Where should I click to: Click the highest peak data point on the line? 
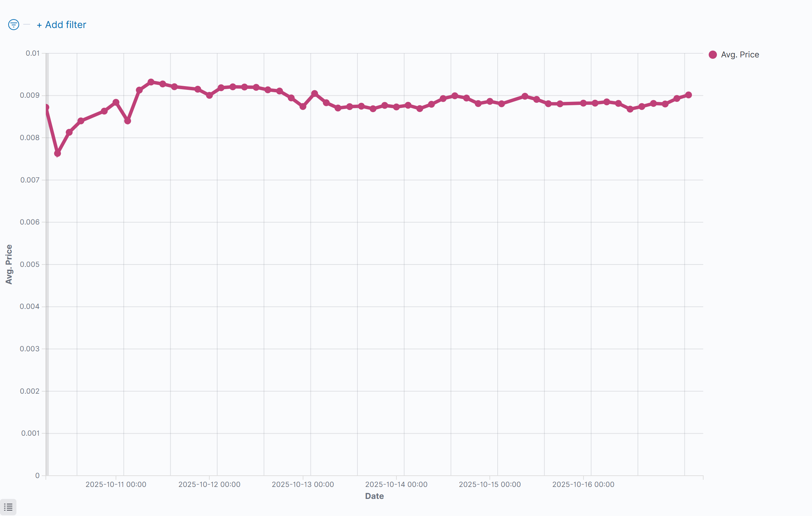(x=151, y=82)
